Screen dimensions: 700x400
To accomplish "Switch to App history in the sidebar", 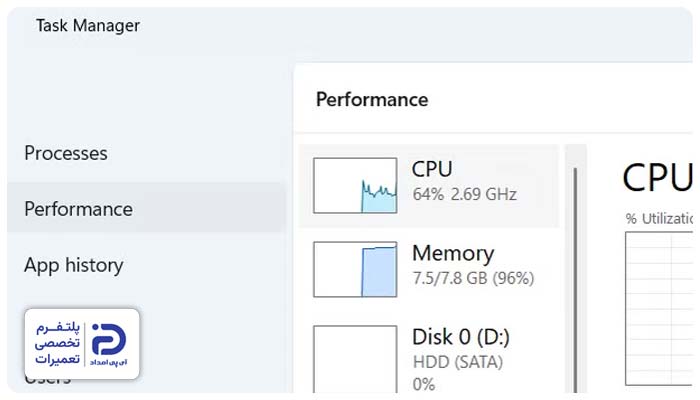I will (74, 265).
